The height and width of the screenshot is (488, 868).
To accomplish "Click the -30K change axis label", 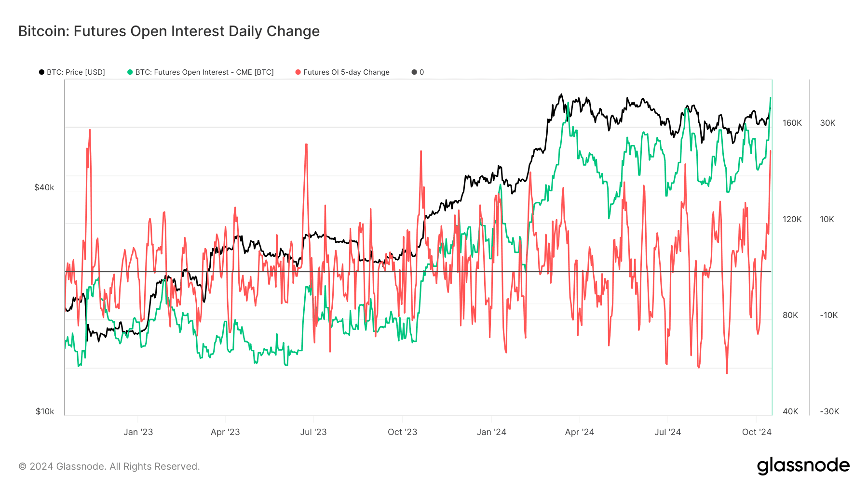I will pos(829,411).
